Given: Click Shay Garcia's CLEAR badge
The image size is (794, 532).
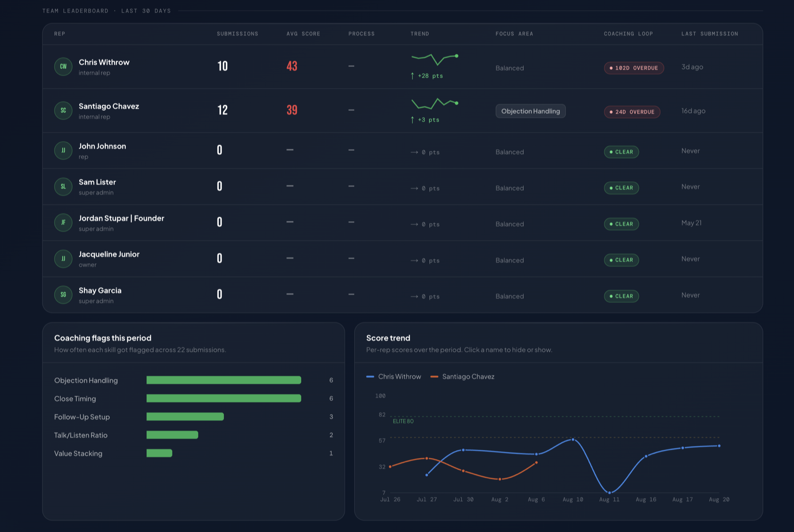Looking at the screenshot, I should 621,296.
